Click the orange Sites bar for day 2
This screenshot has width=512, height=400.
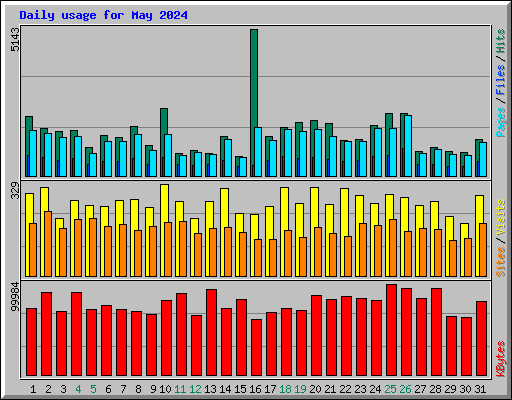tap(48, 244)
